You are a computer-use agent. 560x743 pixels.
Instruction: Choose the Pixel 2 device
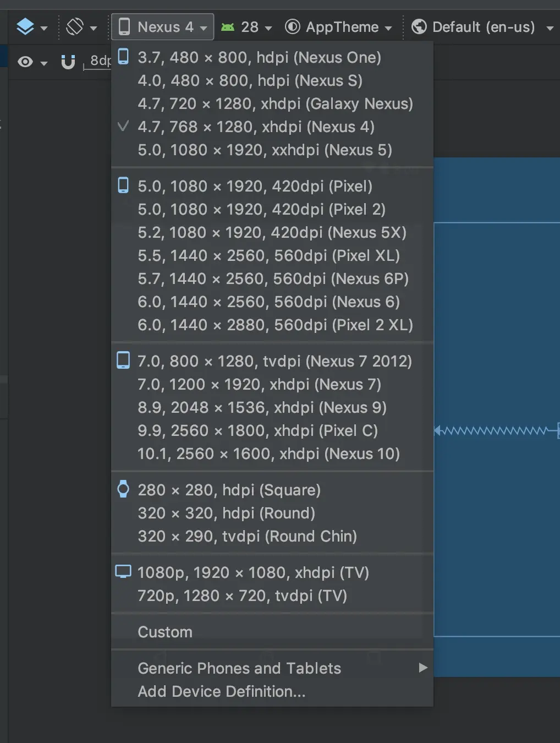(x=272, y=209)
